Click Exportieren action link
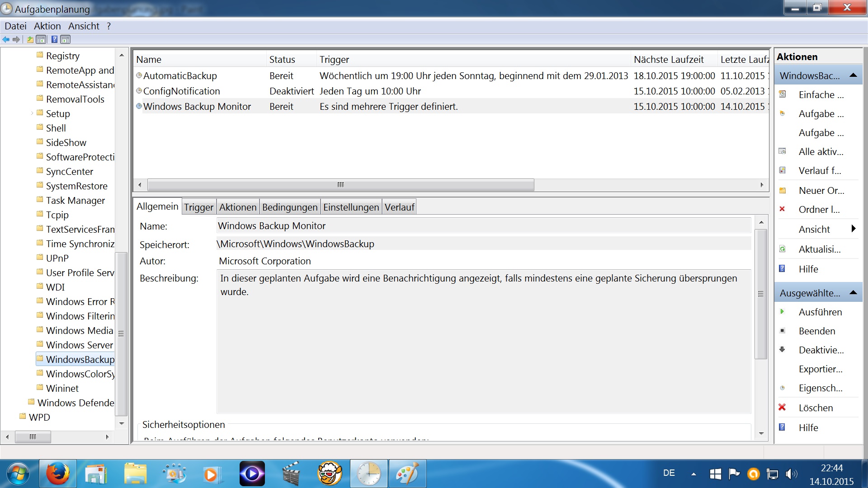This screenshot has width=868, height=488. (x=821, y=369)
